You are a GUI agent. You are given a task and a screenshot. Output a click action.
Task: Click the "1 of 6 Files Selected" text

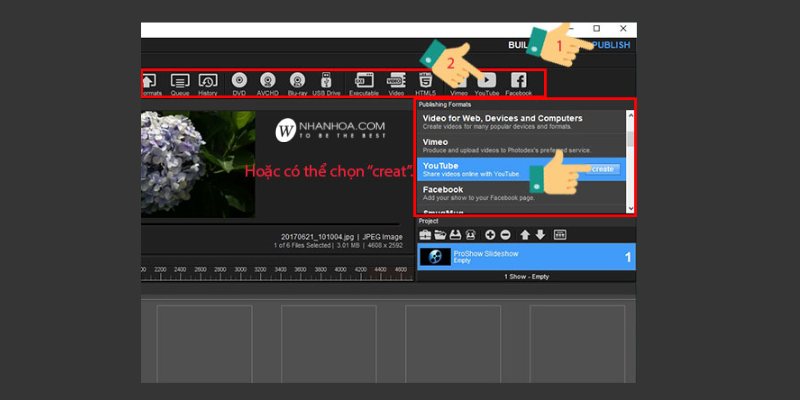pyautogui.click(x=303, y=245)
